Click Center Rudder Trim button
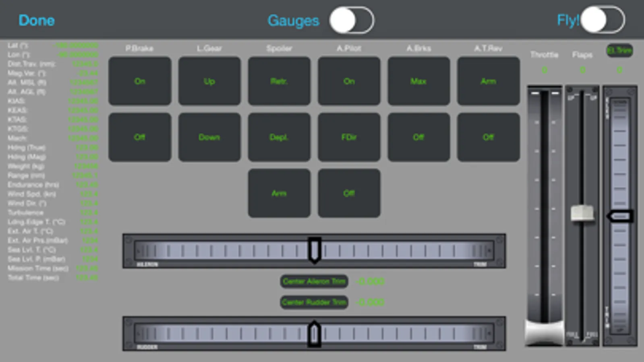This screenshot has width=644, height=362. pyautogui.click(x=314, y=302)
